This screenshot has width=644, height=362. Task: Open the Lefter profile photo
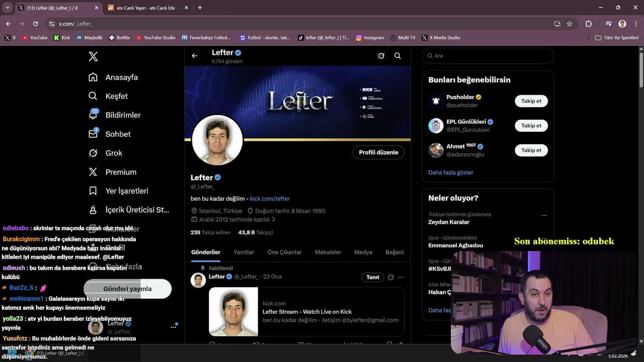pyautogui.click(x=217, y=140)
